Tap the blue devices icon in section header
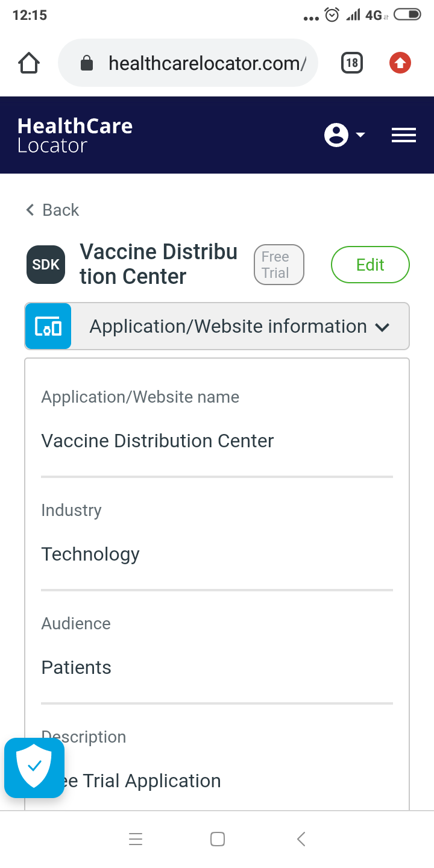 pyautogui.click(x=48, y=327)
